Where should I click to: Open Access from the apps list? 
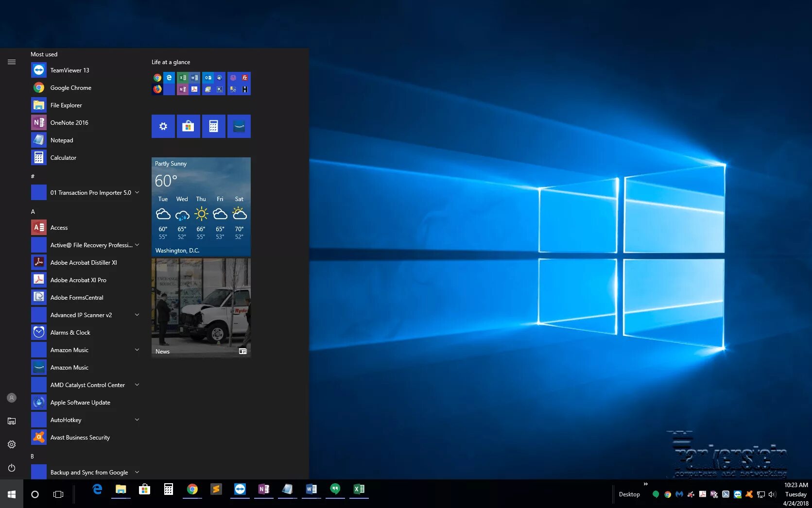click(x=85, y=228)
